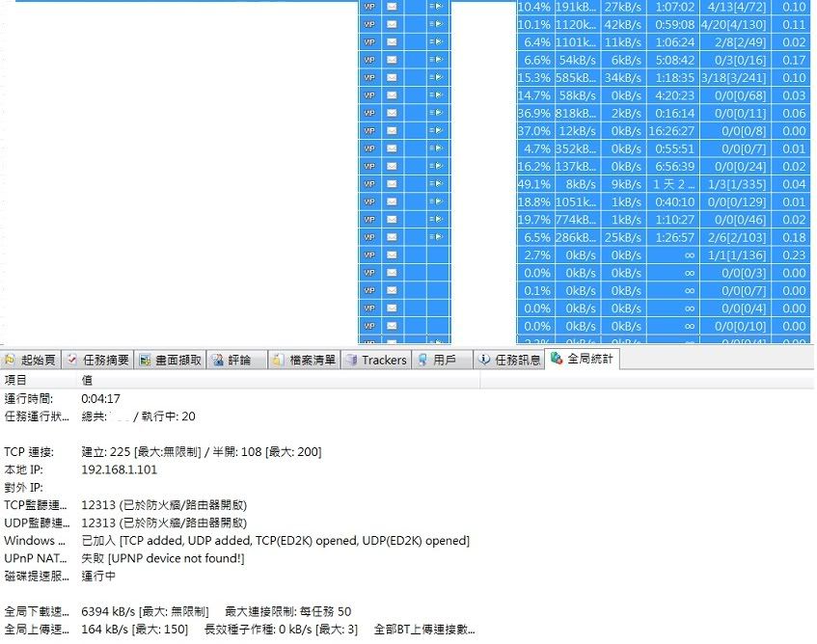Click play-list icon in the 49.1% task row
The width and height of the screenshot is (817, 644).
click(x=437, y=183)
